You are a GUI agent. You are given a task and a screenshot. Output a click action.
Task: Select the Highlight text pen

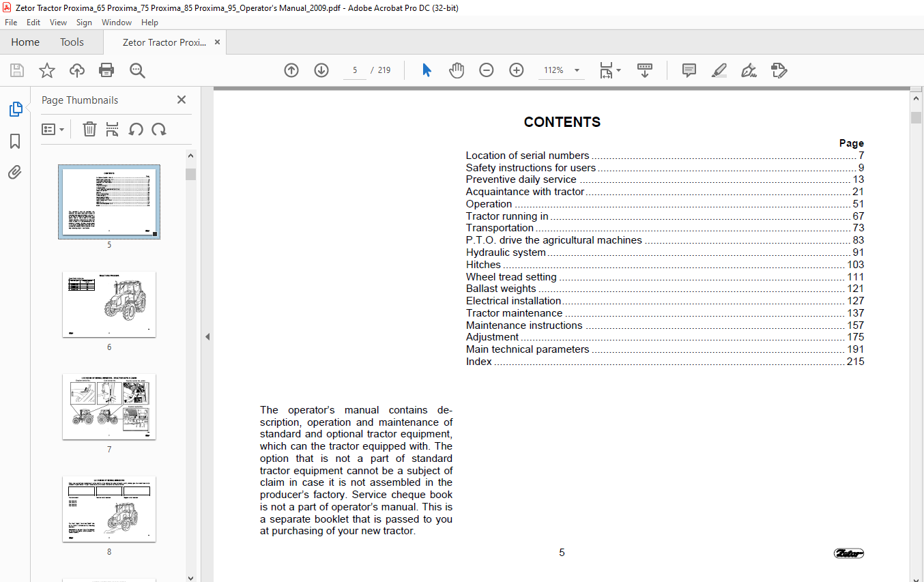click(719, 70)
